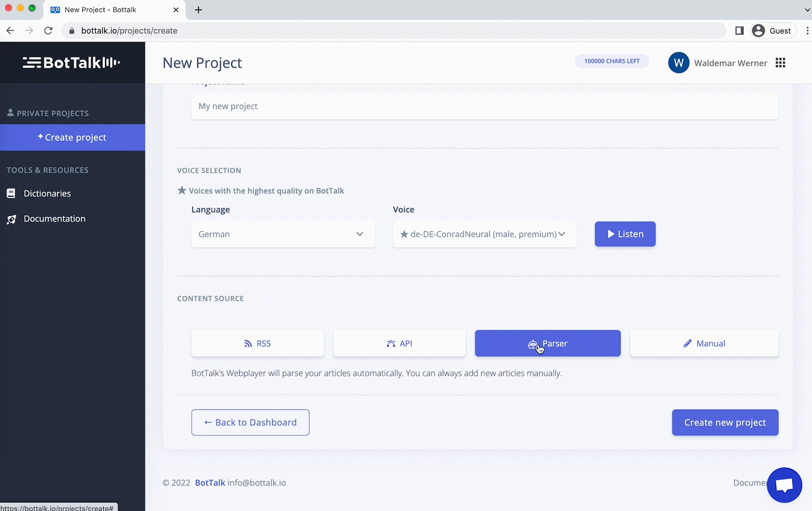The height and width of the screenshot is (511, 812).
Task: Play voice sample with Listen button
Action: (x=625, y=234)
